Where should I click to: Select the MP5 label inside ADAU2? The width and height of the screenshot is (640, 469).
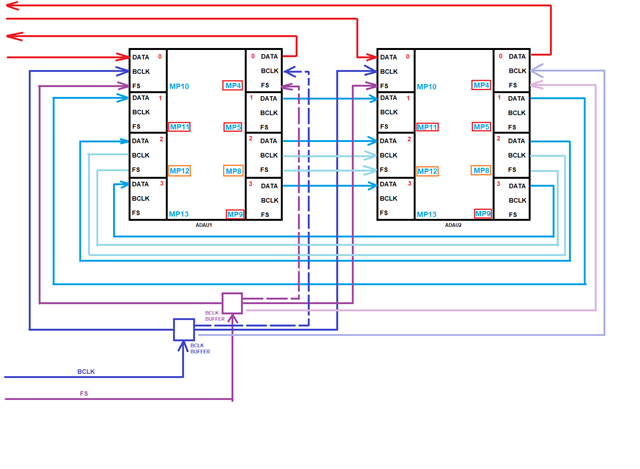(x=481, y=127)
